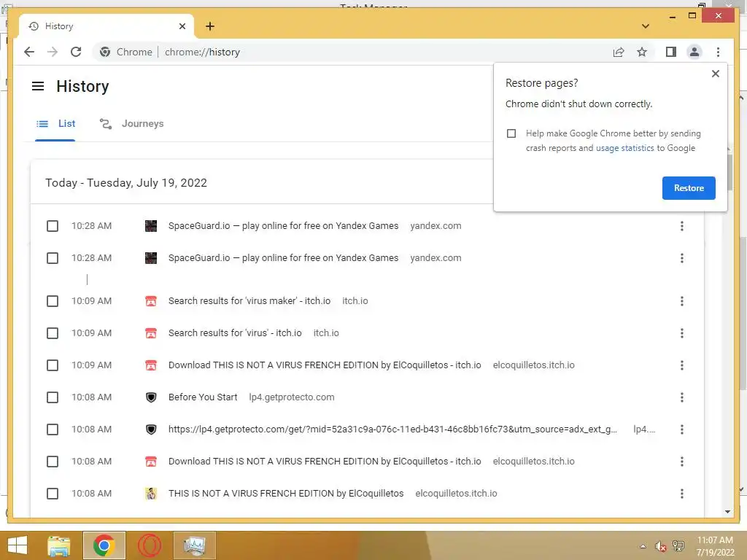
Task: Check the Search results for 'virus' entry
Action: click(x=53, y=332)
